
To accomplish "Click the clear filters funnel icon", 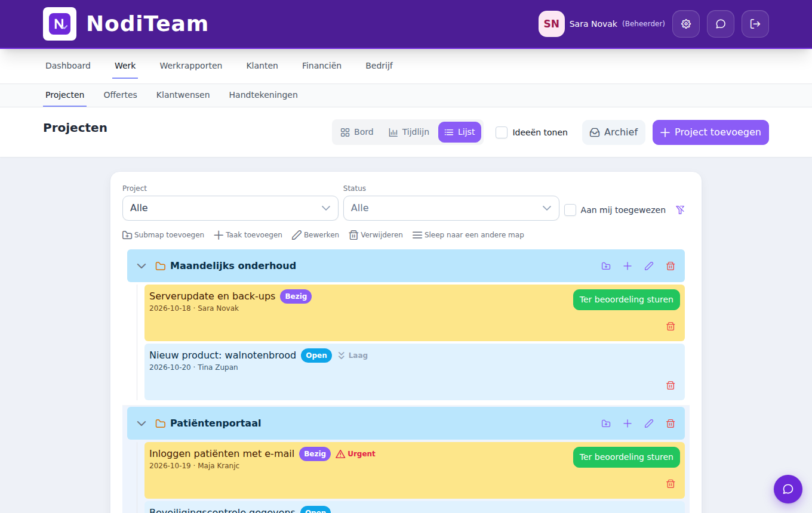I will 680,210.
